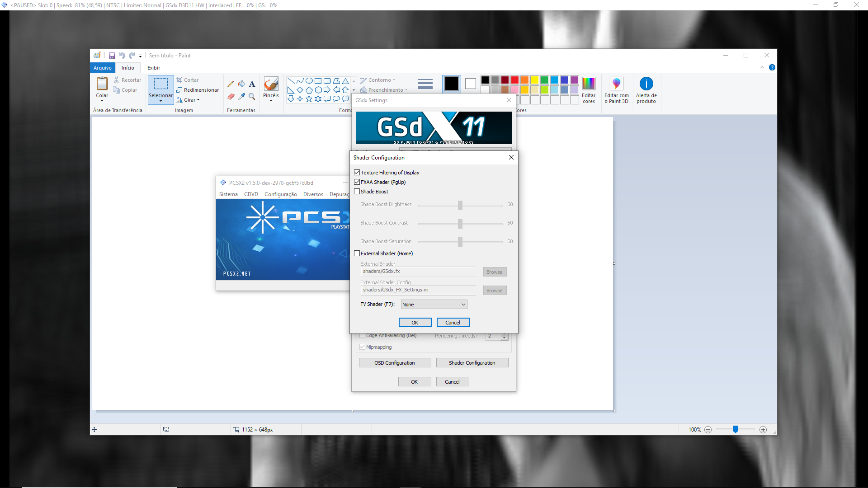Open the Configuração menu in PCSX2
This screenshot has width=868, height=488.
click(281, 194)
